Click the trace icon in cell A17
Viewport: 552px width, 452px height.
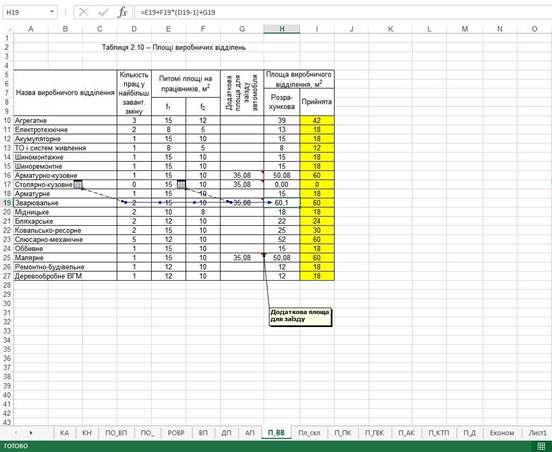[x=78, y=184]
